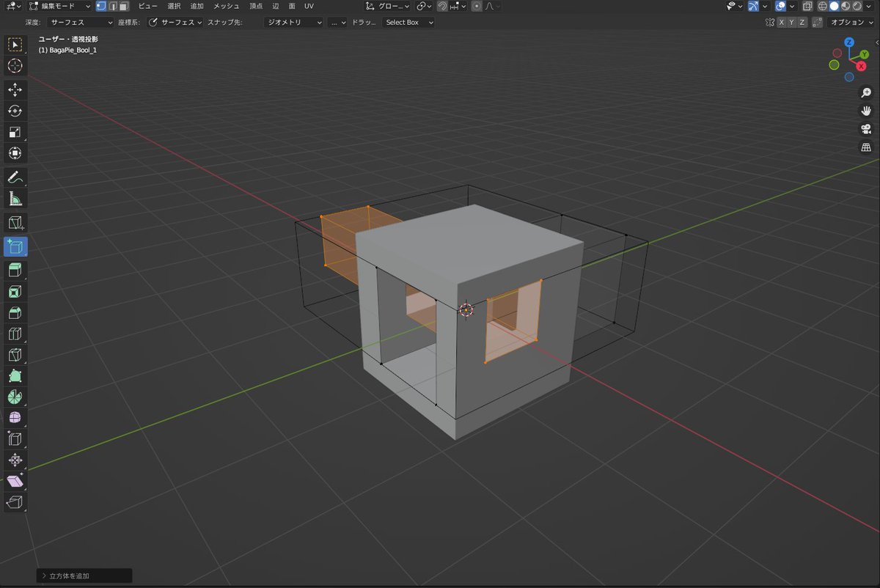Open the メッシュ menu

[x=227, y=6]
